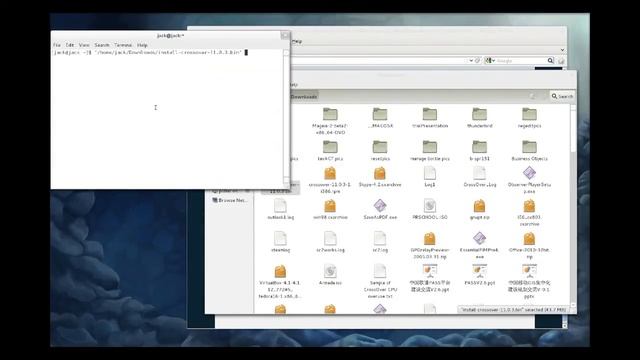Open the terminal View menu

coord(84,45)
